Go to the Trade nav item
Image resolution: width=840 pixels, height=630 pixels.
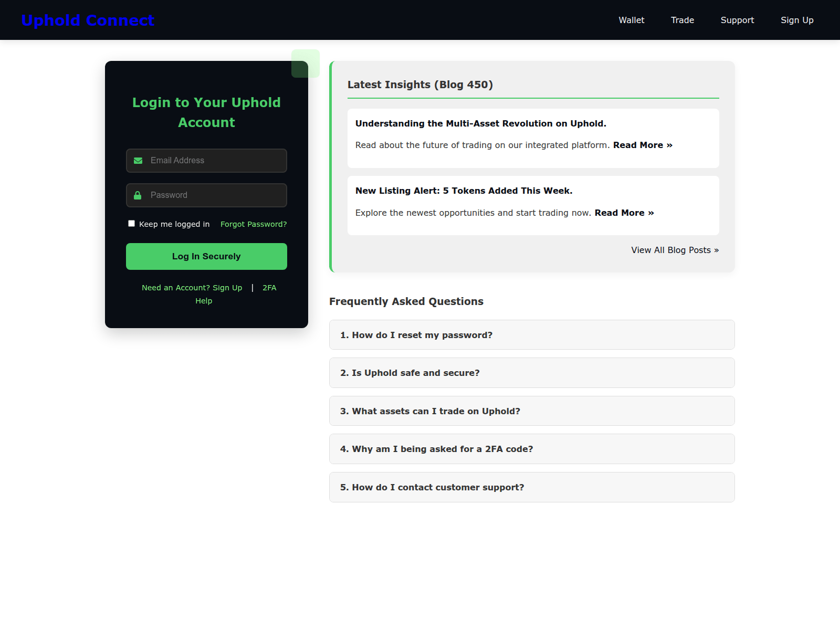point(682,20)
